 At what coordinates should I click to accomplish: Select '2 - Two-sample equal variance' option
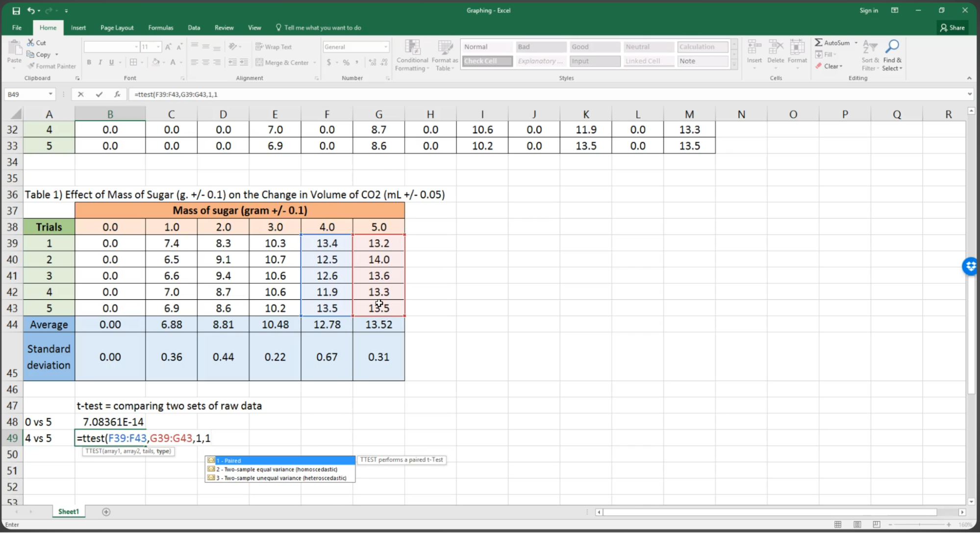(276, 469)
